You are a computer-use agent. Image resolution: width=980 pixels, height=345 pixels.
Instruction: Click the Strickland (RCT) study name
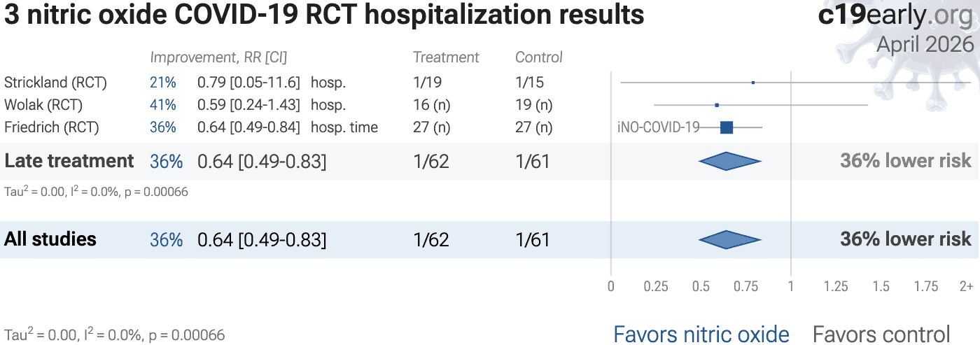click(56, 83)
